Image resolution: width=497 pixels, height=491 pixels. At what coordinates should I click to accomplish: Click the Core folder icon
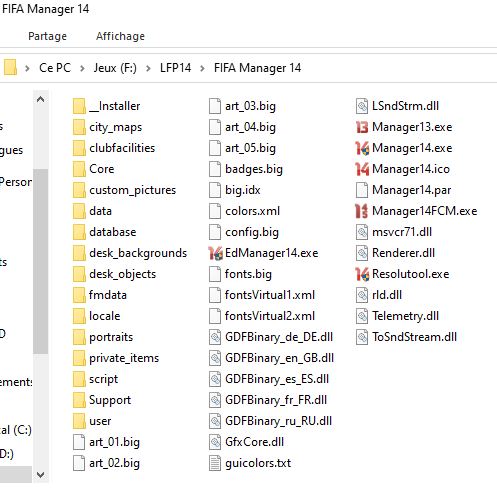tap(79, 169)
